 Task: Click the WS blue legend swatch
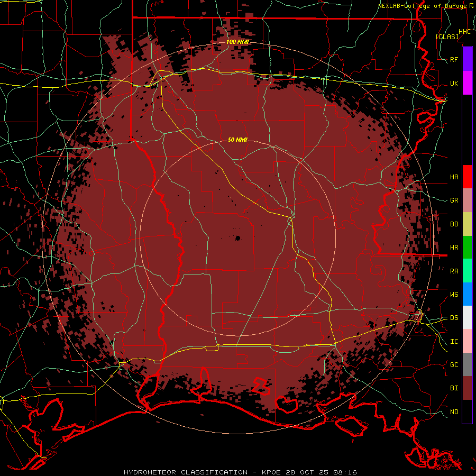coord(467,294)
